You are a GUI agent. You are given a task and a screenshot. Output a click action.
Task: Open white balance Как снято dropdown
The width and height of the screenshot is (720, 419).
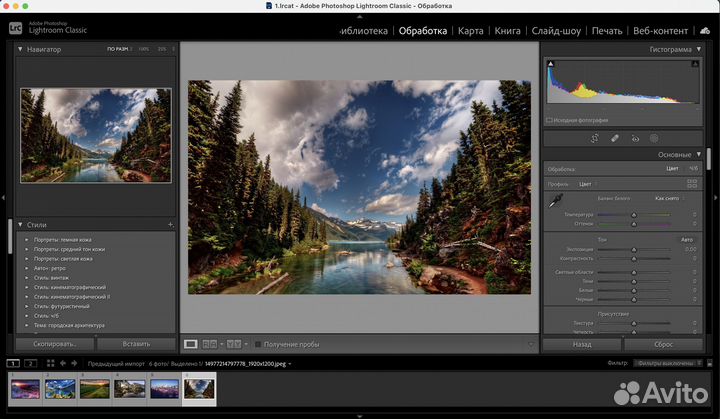(x=669, y=198)
